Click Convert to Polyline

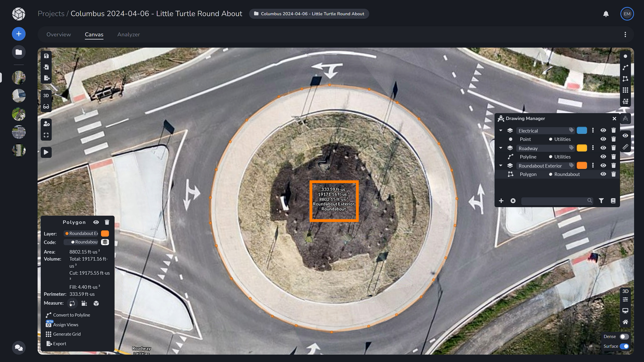tap(71, 315)
